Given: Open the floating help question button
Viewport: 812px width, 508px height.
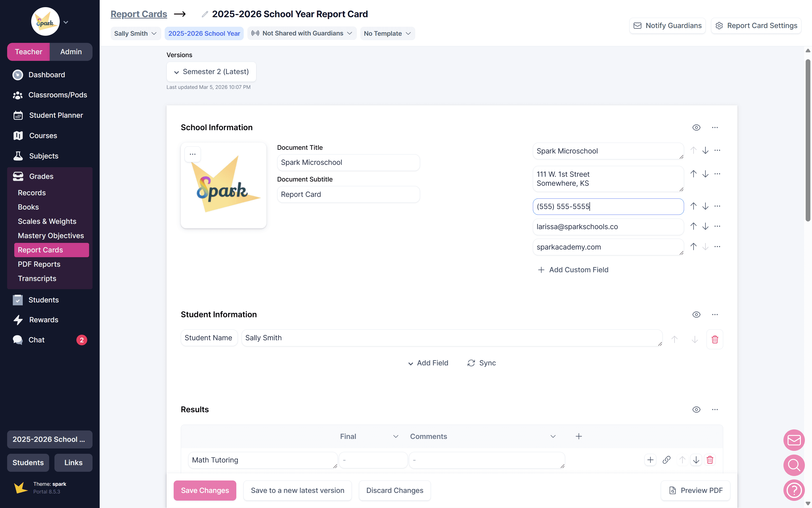Looking at the screenshot, I should pos(794,490).
